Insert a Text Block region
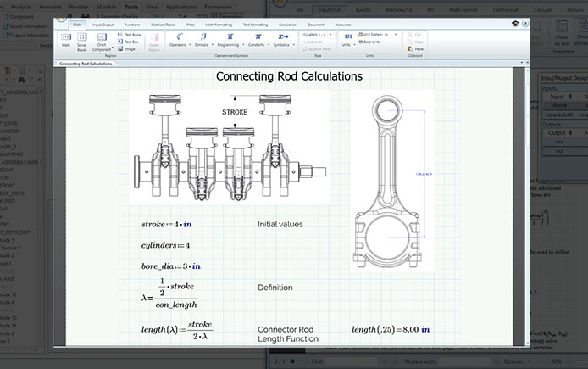Image resolution: width=588 pixels, height=369 pixels. (131, 34)
